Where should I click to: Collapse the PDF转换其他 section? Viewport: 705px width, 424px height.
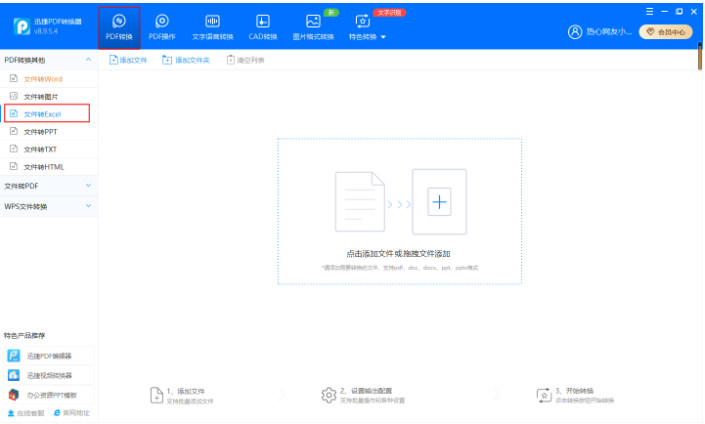[88, 60]
